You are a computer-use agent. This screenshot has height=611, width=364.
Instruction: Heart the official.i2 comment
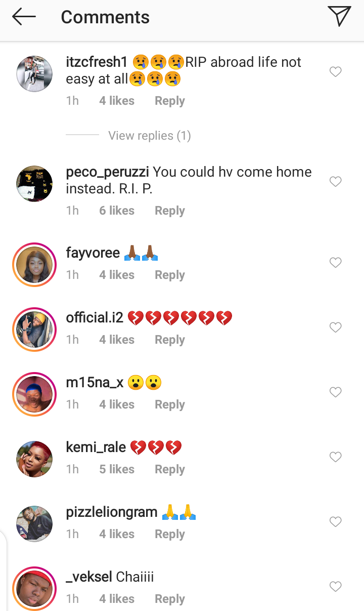[335, 328]
